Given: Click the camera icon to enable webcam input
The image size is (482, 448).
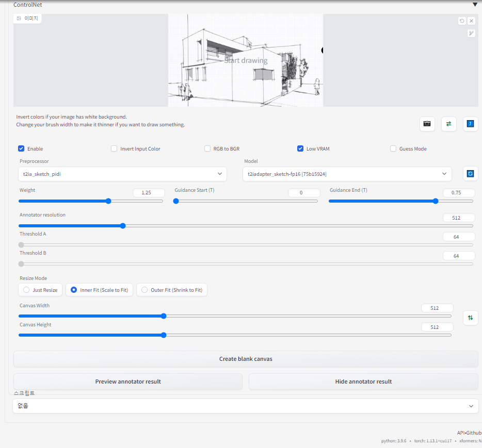Looking at the screenshot, I should [427, 124].
